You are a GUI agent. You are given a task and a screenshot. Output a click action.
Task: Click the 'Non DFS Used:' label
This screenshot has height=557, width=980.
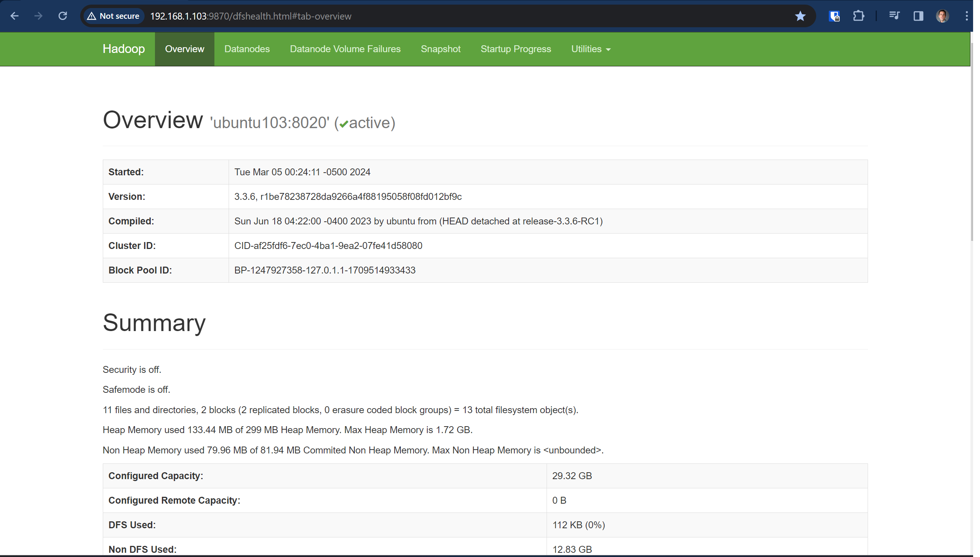point(142,550)
